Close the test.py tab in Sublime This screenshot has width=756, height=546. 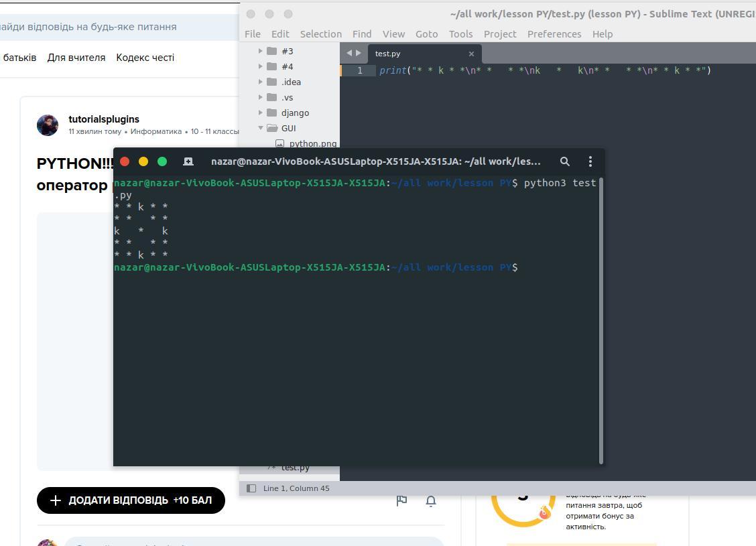tap(471, 54)
